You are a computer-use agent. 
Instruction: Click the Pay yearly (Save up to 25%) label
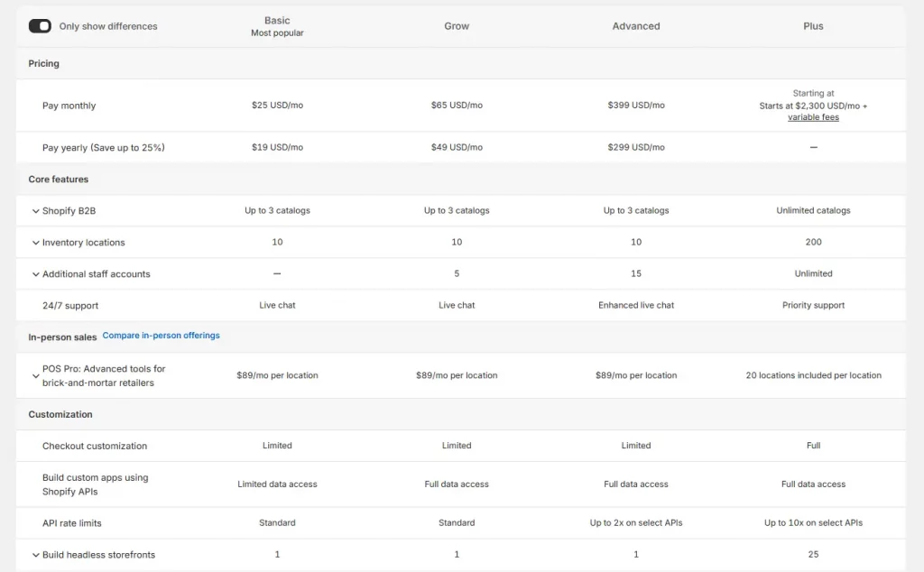click(x=103, y=147)
